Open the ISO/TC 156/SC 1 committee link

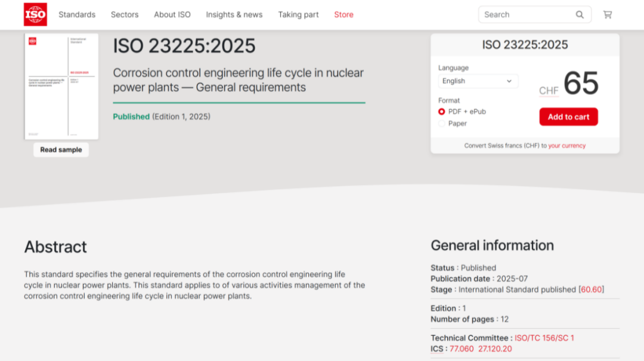pos(544,338)
